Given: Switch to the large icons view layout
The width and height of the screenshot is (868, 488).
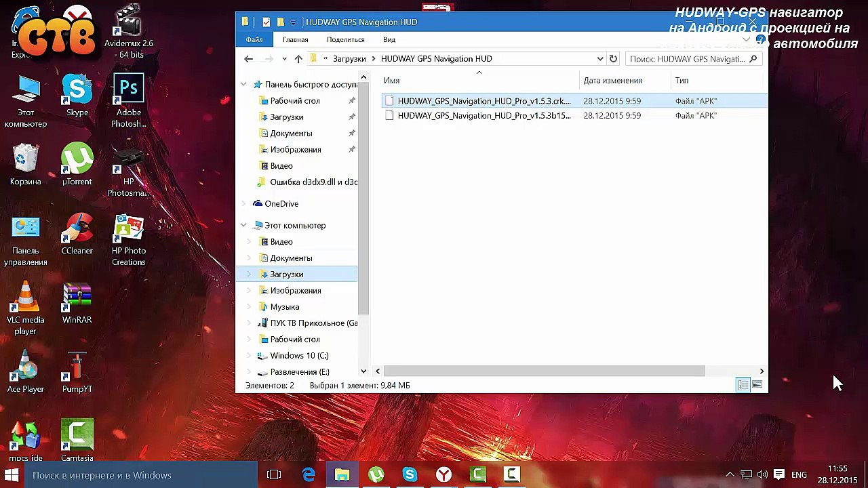Looking at the screenshot, I should click(x=757, y=385).
